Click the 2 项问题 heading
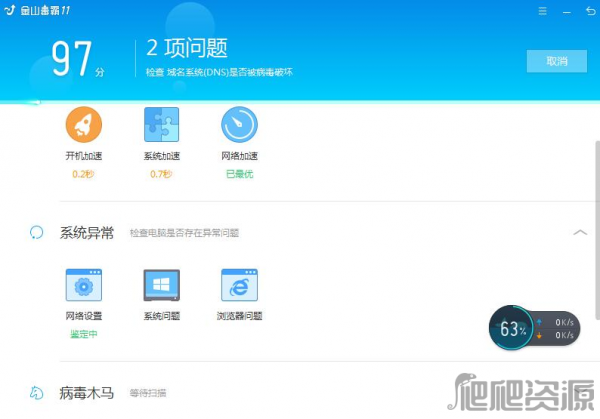 click(187, 48)
